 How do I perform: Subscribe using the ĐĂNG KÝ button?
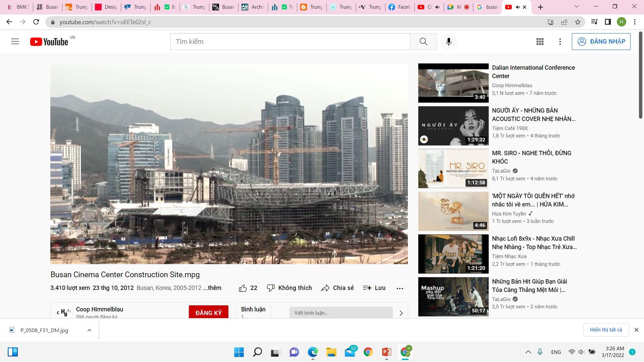pos(208,312)
